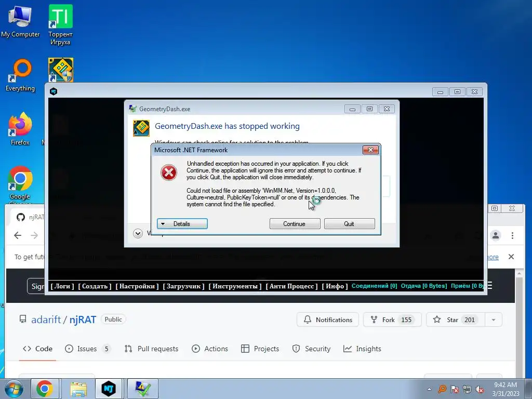This screenshot has width=532, height=399.
Task: Select Issues tab on GitHub
Action: click(x=87, y=349)
